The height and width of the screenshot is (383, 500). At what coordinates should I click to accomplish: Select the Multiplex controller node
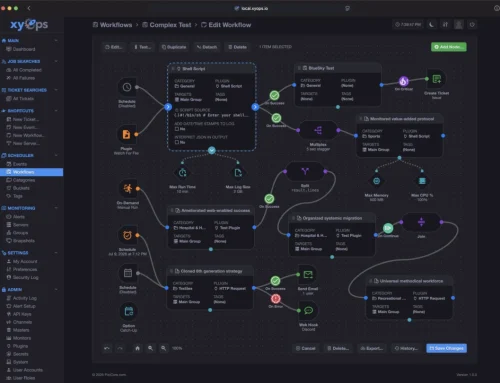click(x=318, y=130)
